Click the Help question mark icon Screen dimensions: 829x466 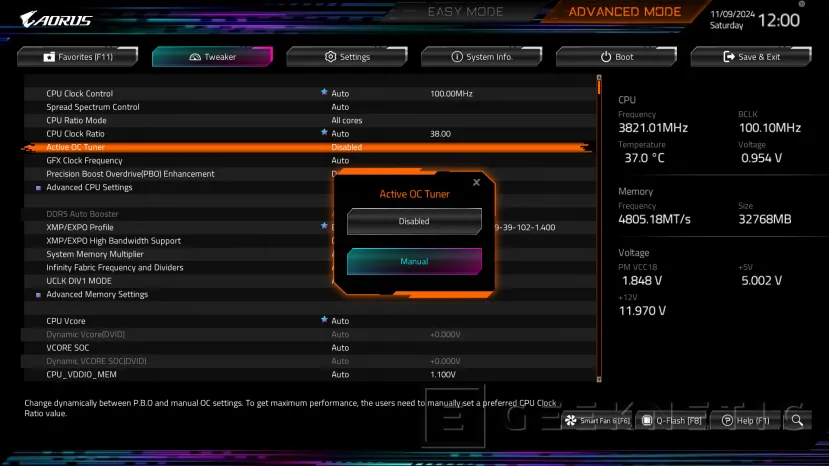727,421
